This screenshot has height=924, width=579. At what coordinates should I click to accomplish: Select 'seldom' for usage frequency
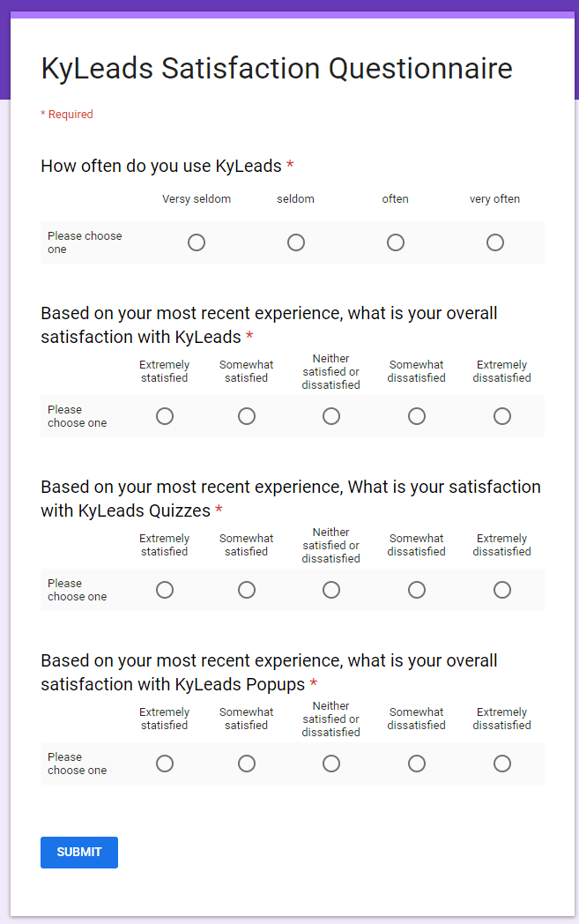296,242
